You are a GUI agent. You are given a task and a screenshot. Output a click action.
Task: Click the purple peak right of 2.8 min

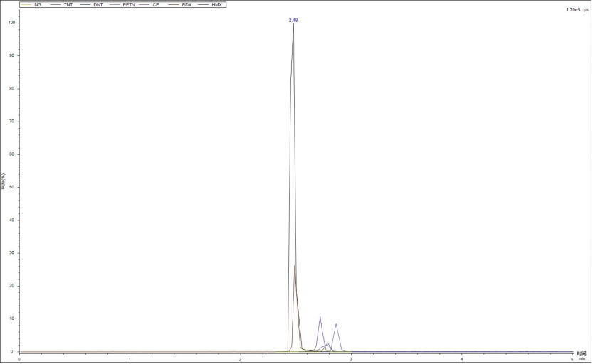336,324
